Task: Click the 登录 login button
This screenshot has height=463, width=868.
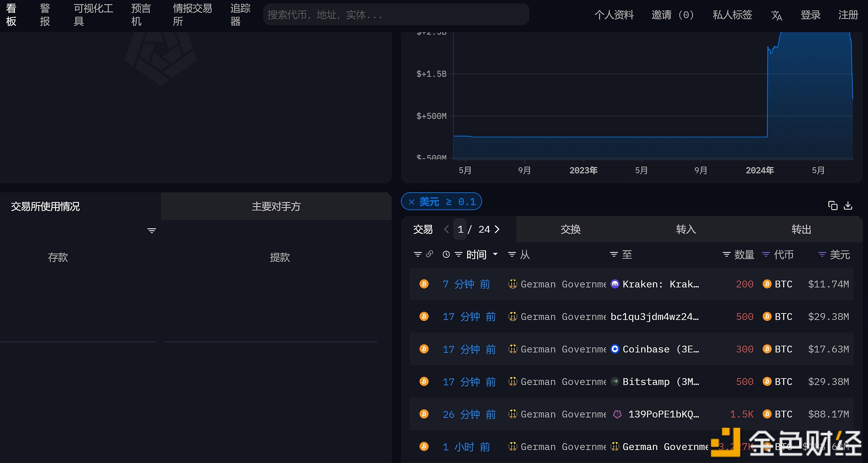Action: (x=810, y=15)
